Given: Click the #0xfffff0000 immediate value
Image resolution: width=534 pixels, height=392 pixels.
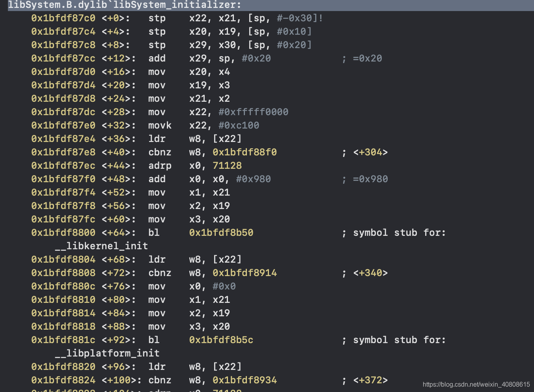Looking at the screenshot, I should 253,112.
